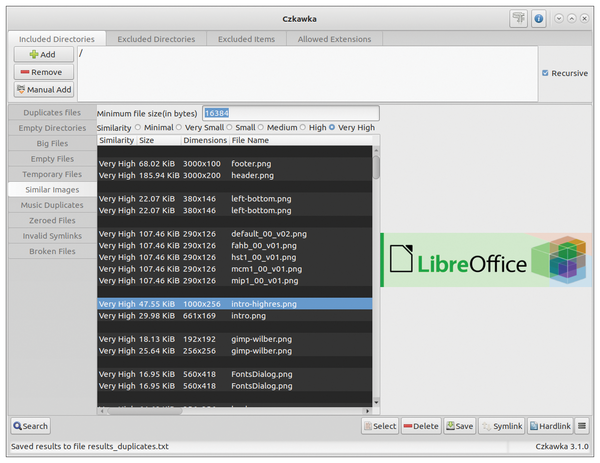Select the mcm1_00_v01.png row
Viewport: 600px width, 463px height.
coord(235,269)
